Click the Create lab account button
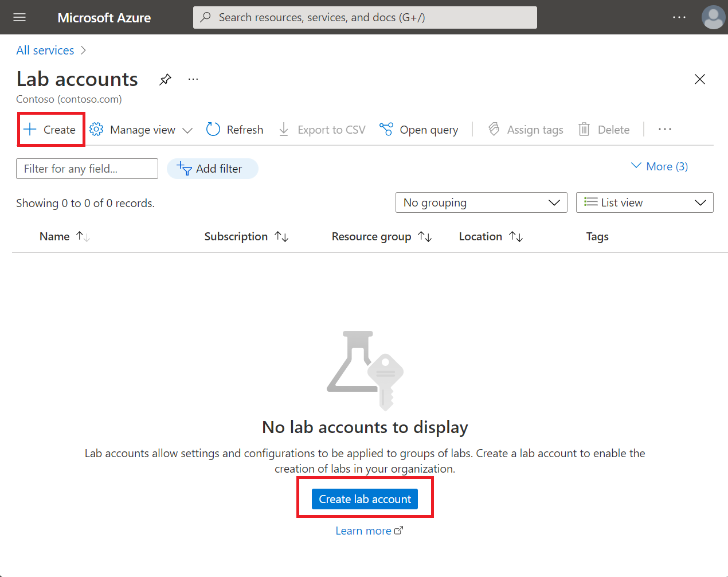This screenshot has height=577, width=728. pyautogui.click(x=365, y=498)
